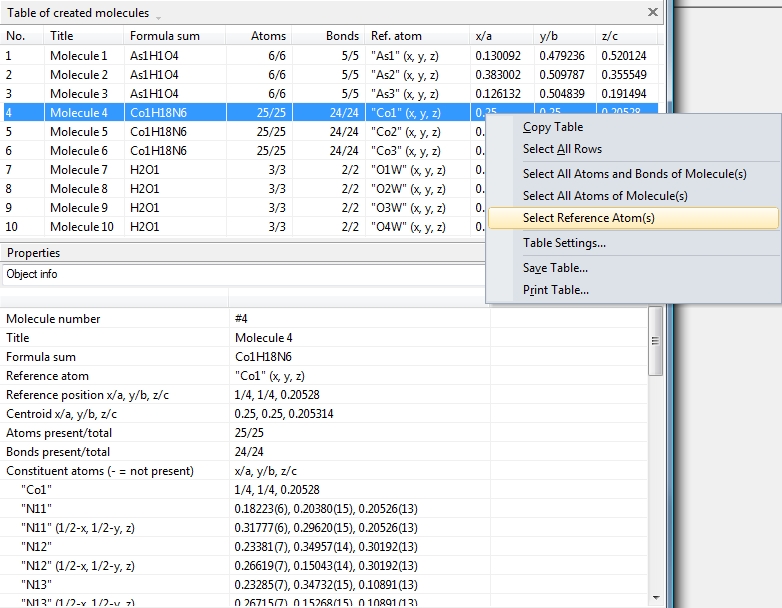Select the Molecule 7 row with H2O1
Viewport: 782px width, 608px height.
point(78,170)
